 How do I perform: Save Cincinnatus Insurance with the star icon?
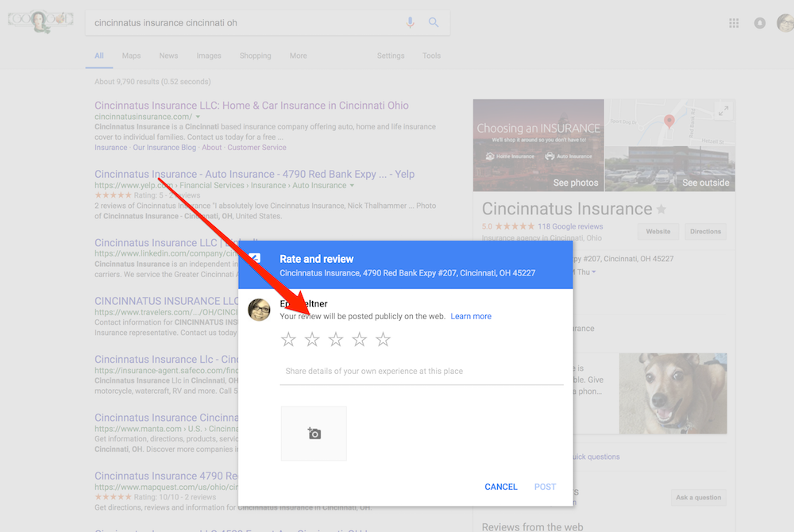[661, 209]
